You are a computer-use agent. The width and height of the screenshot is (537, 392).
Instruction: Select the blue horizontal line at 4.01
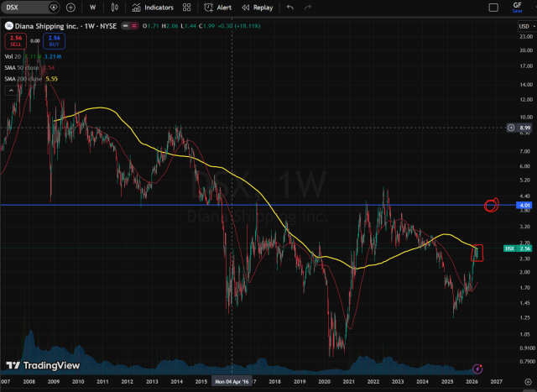[x=252, y=205]
